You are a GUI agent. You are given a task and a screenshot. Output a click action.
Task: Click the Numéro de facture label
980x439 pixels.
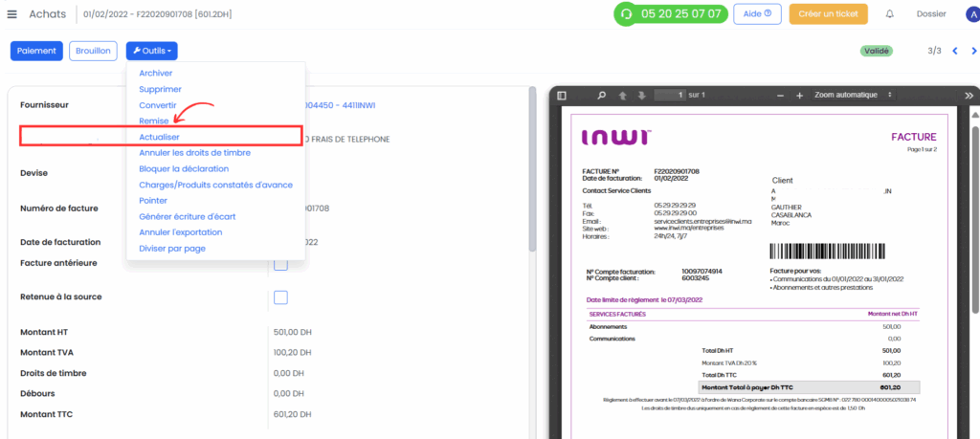[x=58, y=209]
